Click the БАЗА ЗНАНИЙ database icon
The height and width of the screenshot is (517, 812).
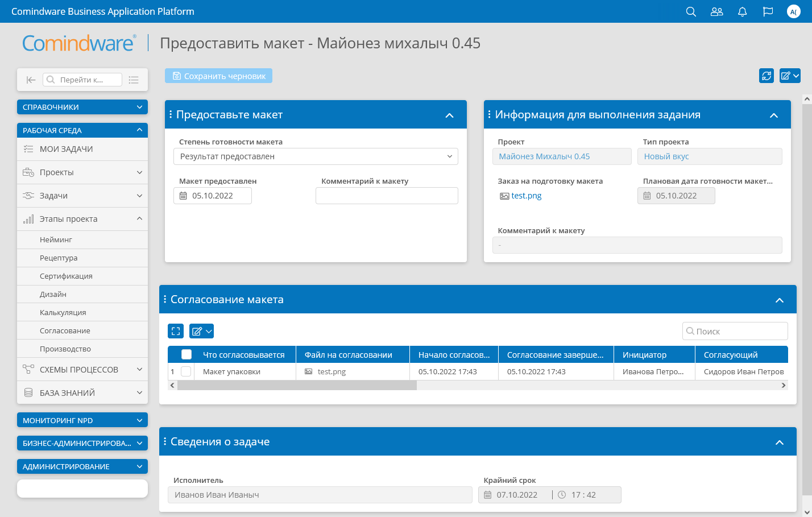pos(28,392)
